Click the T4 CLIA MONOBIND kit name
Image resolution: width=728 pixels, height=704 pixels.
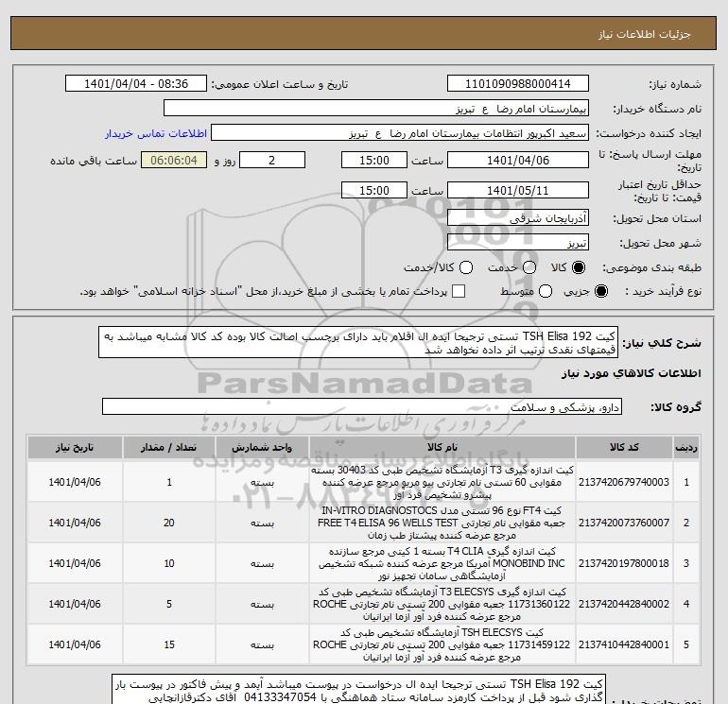coord(442,563)
